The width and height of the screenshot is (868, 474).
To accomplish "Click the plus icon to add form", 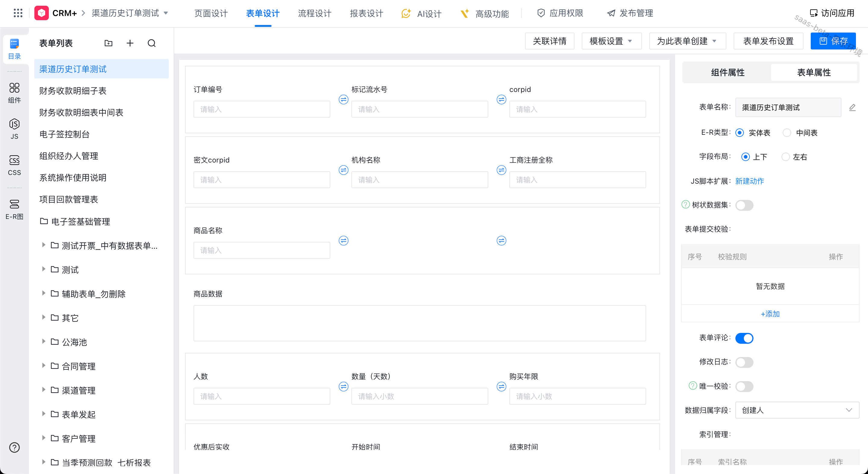I will [x=130, y=43].
